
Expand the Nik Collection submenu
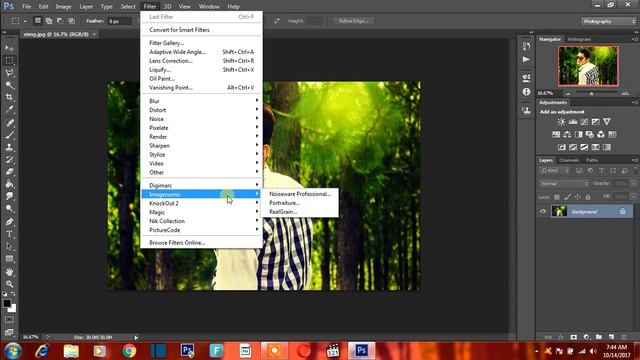point(201,221)
